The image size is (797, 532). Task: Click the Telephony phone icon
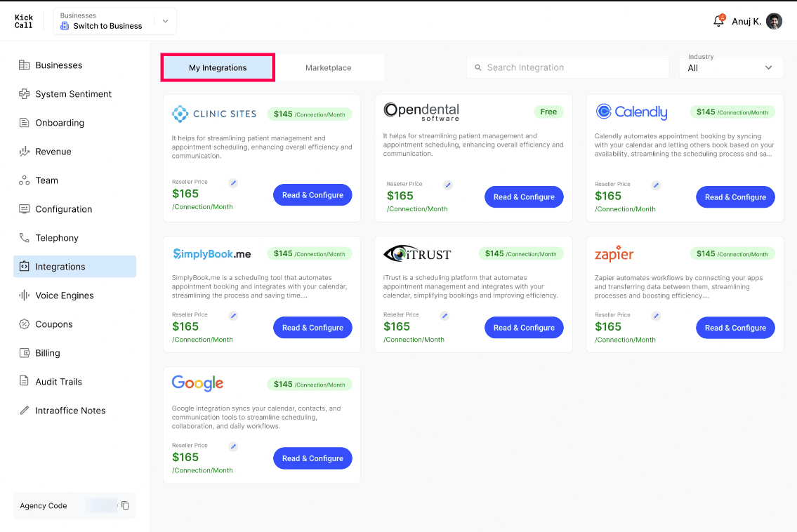[24, 238]
